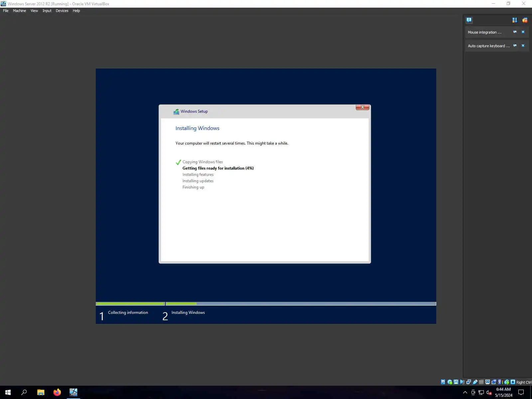Click 'Getting files ready for installation (4%)'
The width and height of the screenshot is (532, 399).
tap(218, 168)
